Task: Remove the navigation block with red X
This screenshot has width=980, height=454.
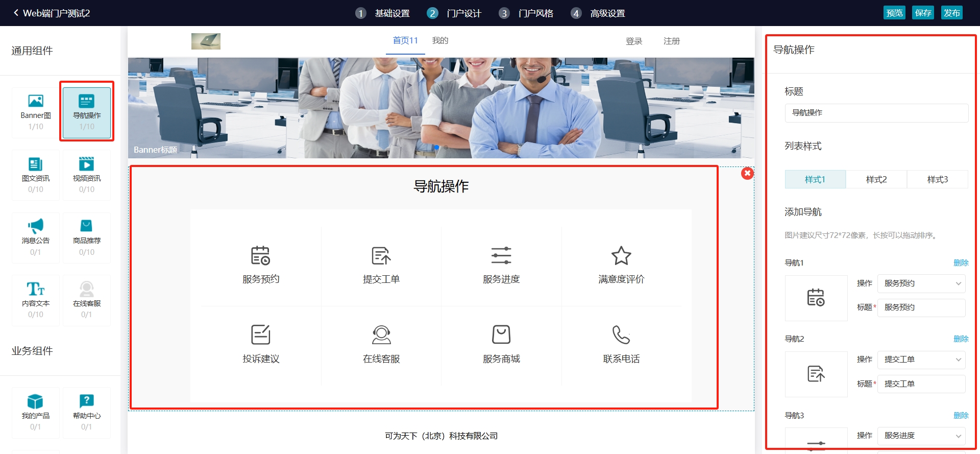Action: 747,173
